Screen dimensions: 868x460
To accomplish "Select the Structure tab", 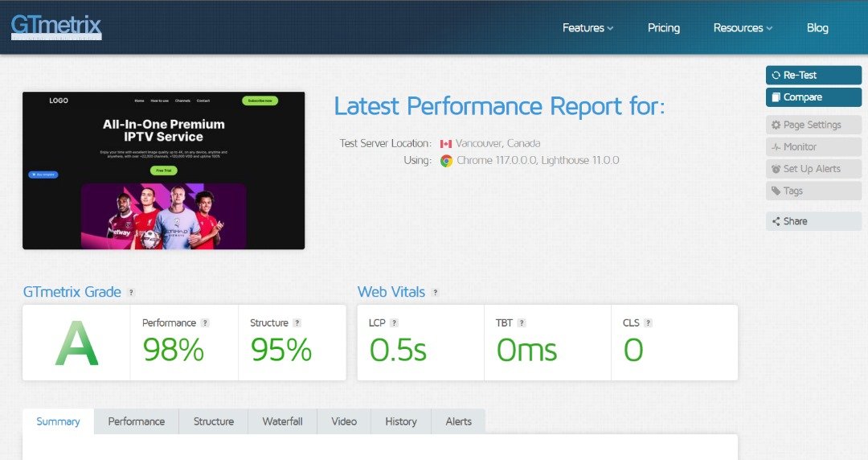I will (214, 421).
